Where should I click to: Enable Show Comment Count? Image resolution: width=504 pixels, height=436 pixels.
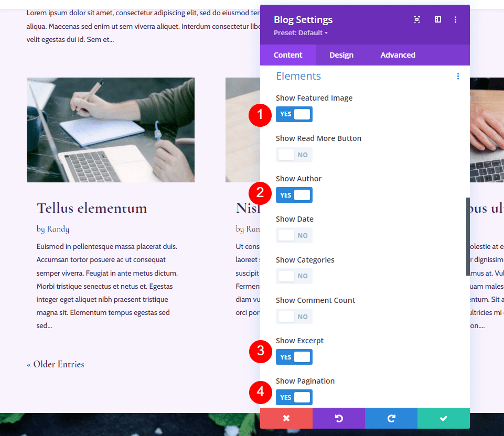(294, 317)
